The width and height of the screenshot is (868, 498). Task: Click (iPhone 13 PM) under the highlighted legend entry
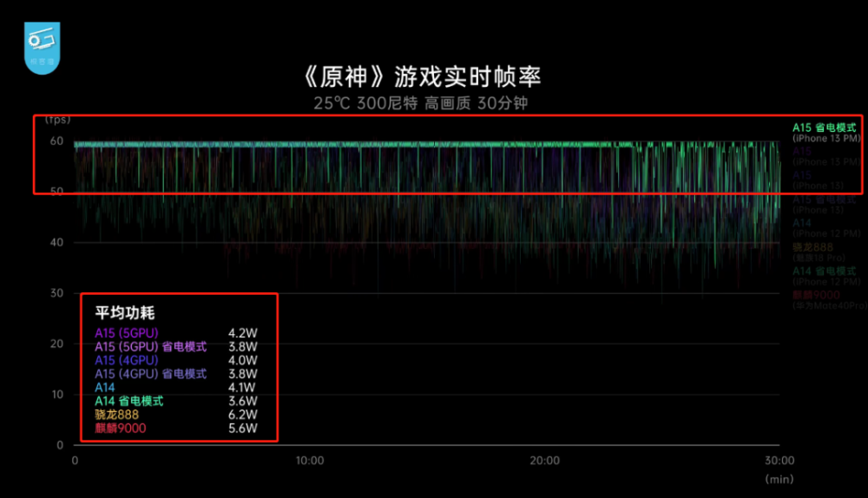[x=826, y=138]
